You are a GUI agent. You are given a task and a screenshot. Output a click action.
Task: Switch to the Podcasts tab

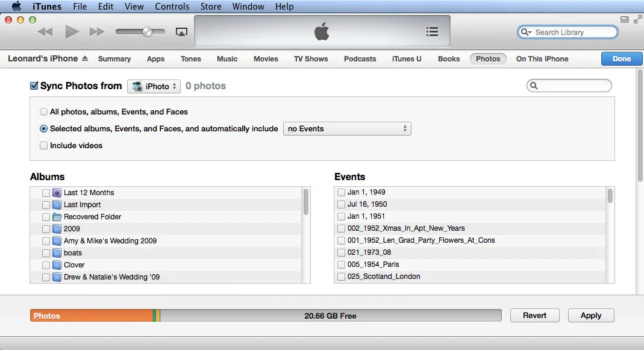[360, 59]
